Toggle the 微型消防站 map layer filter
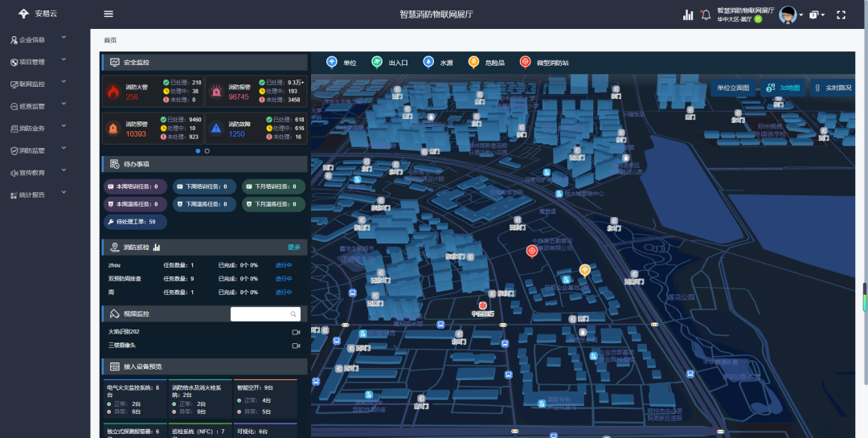 (544, 63)
